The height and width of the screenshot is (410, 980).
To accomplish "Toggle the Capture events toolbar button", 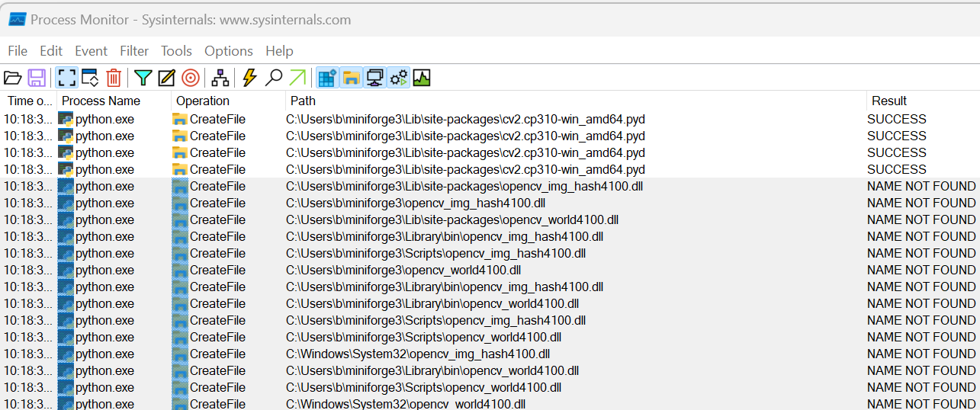I will [x=66, y=78].
